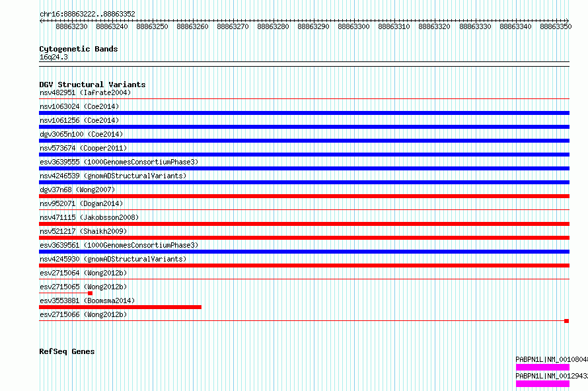Viewport: 588px width, 391px height.
Task: Click the red bar under dgv37n68
Action: tap(304, 196)
